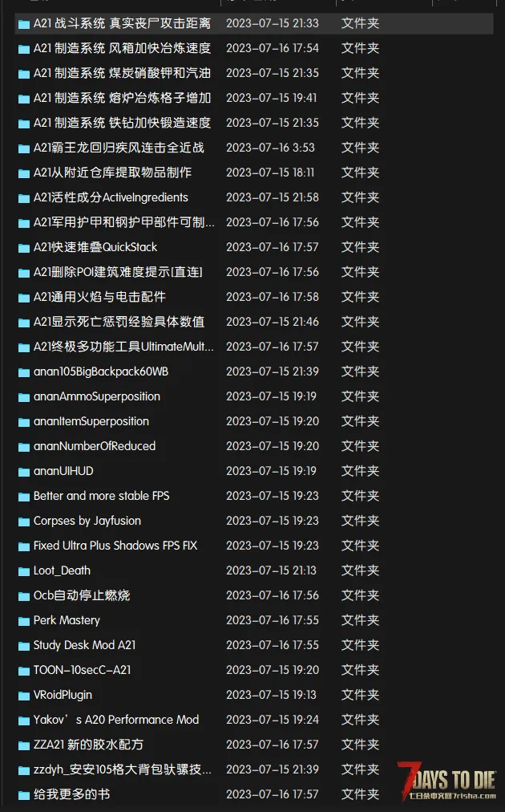Select Better and more stable FPS folder
This screenshot has width=505, height=812.
pos(102,496)
